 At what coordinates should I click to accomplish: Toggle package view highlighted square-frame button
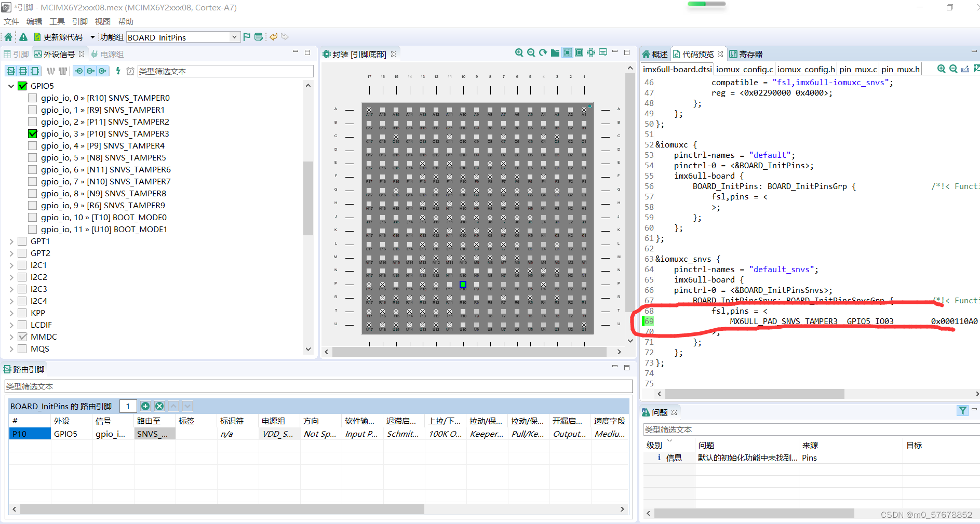pos(567,53)
